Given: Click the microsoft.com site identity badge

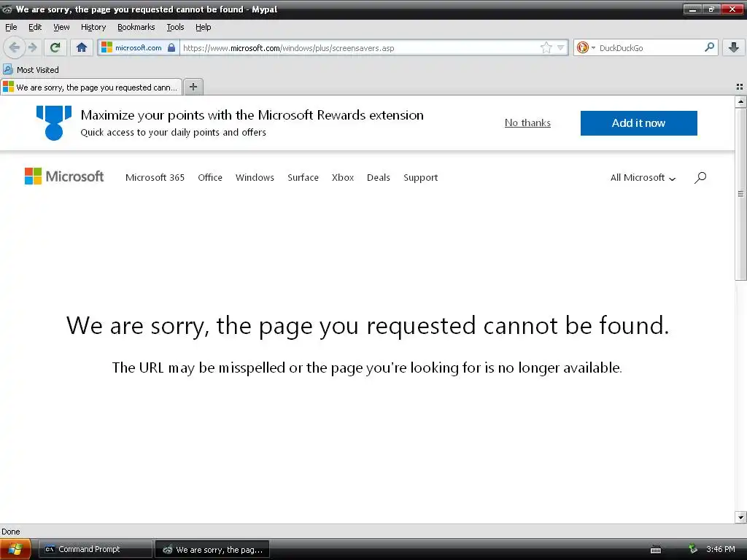Looking at the screenshot, I should [139, 47].
